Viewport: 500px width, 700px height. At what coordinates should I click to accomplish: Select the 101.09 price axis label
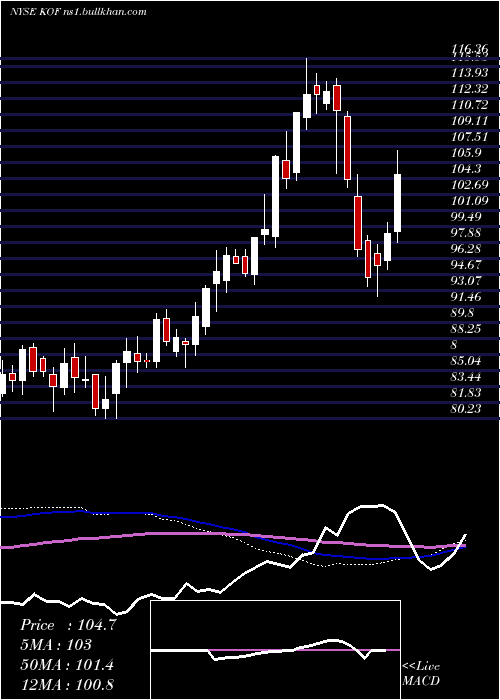[469, 201]
